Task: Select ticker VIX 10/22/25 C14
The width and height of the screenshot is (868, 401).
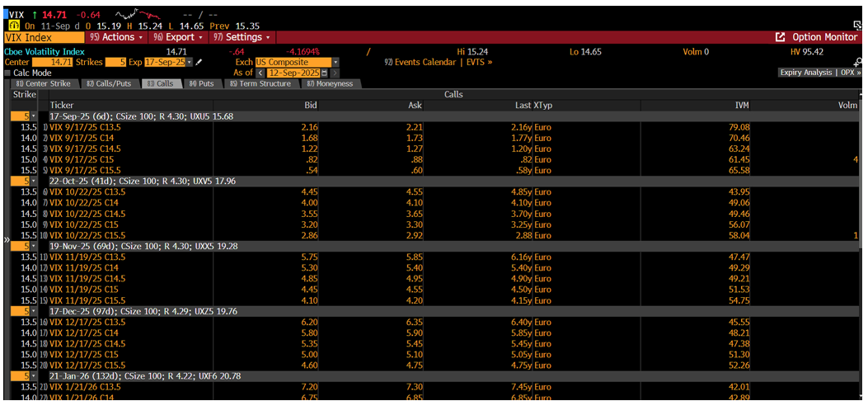Action: click(83, 201)
